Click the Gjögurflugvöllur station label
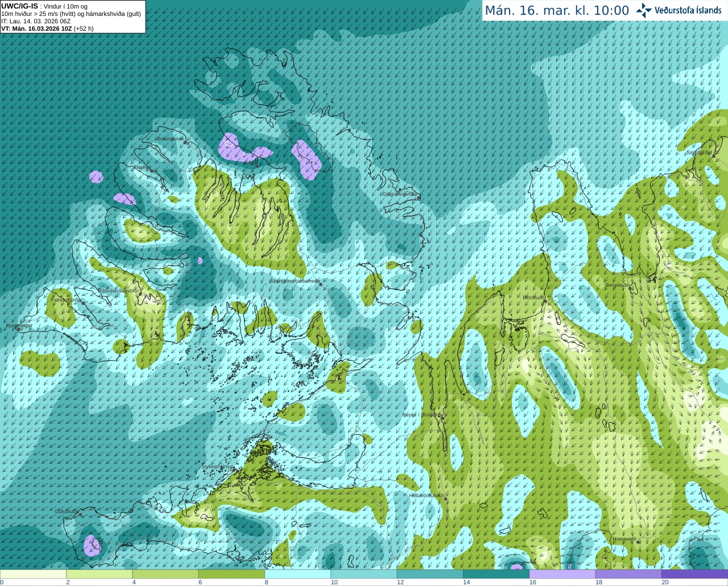The height and width of the screenshot is (586, 728). pos(400,194)
